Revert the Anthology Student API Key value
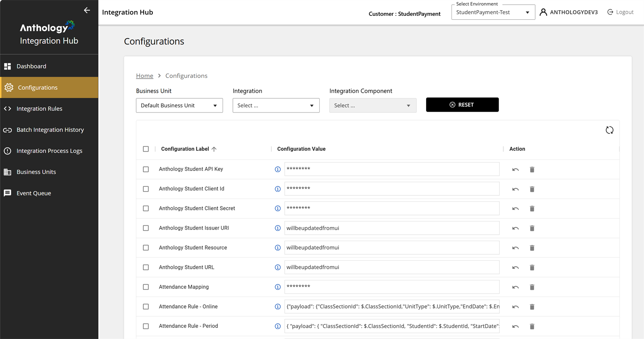 coord(515,170)
